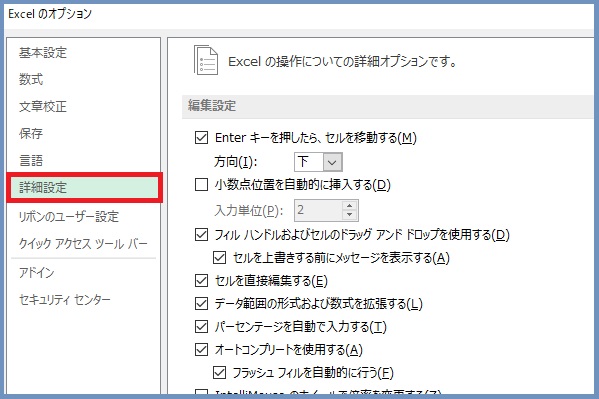This screenshot has height=399, width=599.
Task: Uncheck セルを直接編集する checkbox
Action: (x=201, y=281)
